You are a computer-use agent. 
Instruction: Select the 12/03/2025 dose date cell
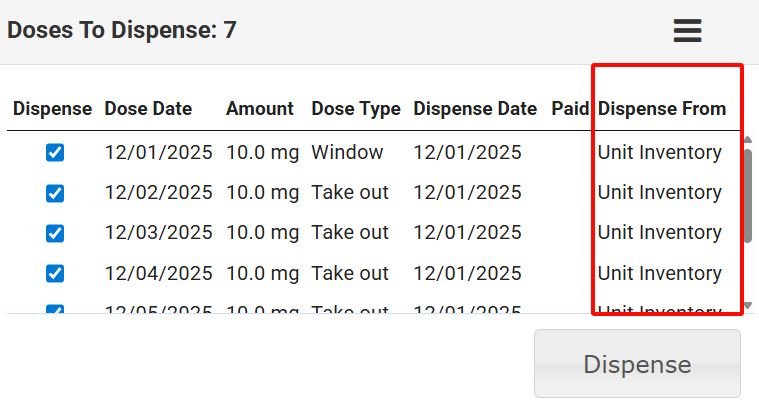tap(158, 233)
